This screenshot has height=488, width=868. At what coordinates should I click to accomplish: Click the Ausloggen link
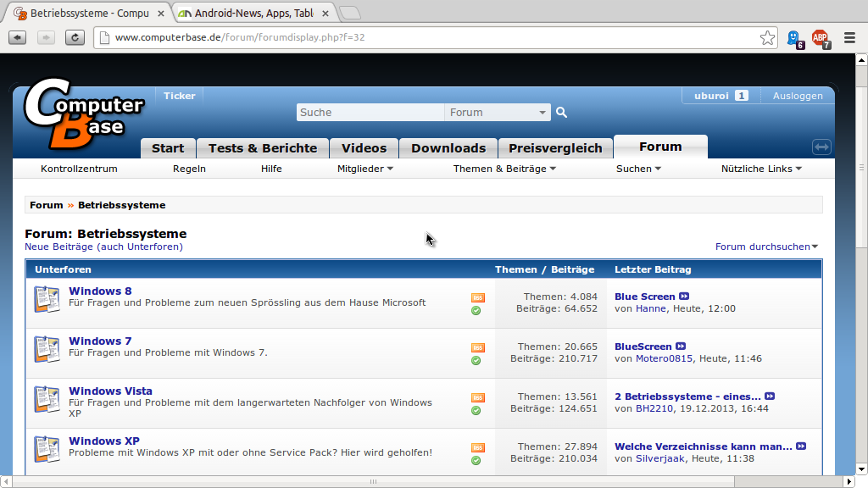pos(798,96)
